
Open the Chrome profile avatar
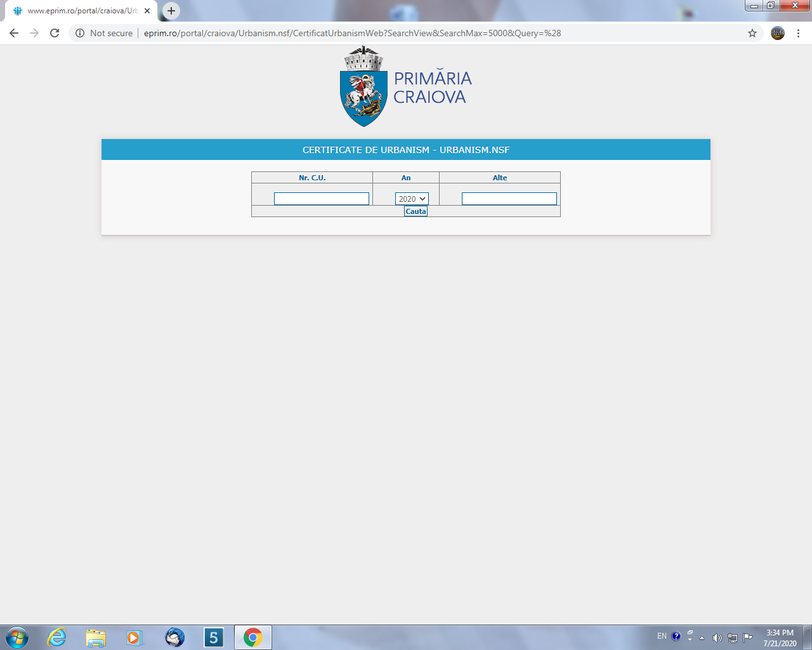778,33
